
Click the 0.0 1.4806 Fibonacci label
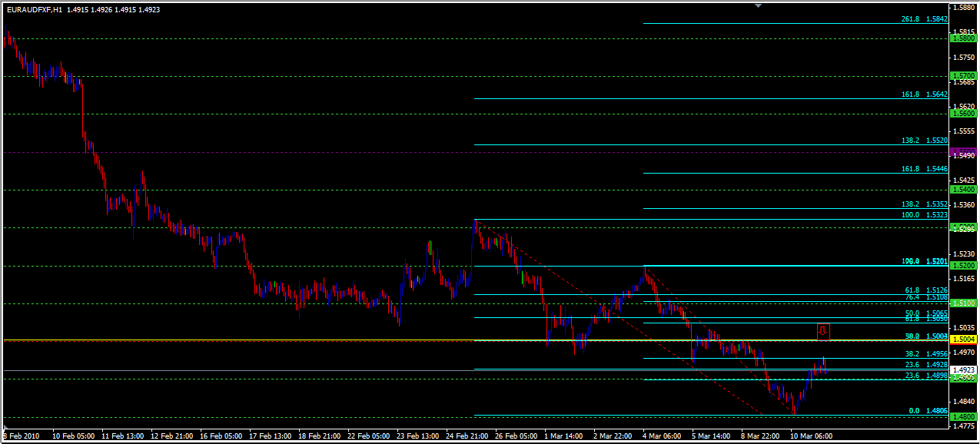coord(928,411)
